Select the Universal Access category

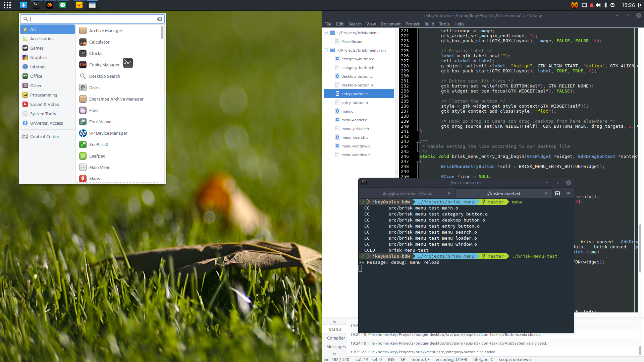coord(47,123)
